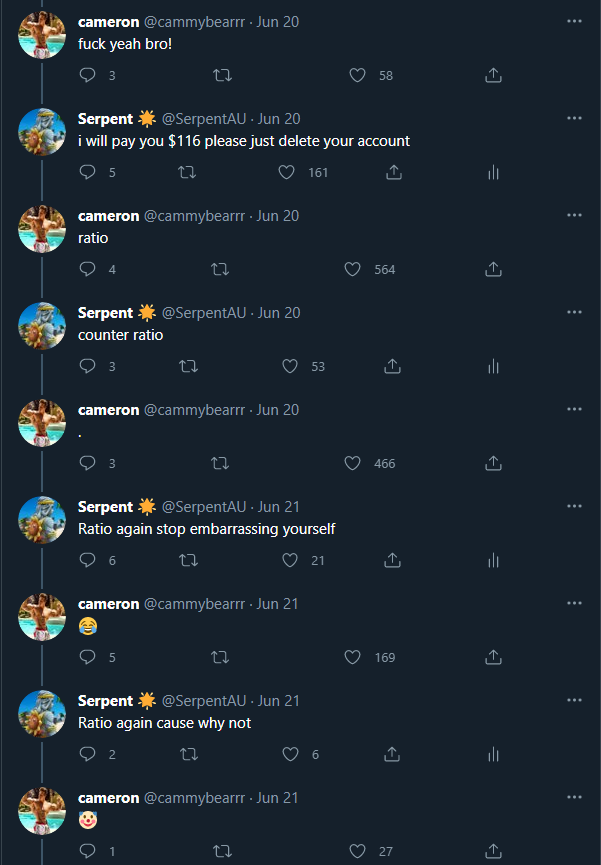601x865 pixels.
Task: View analytics for Serpent's "$116" tweet
Action: coord(493,172)
